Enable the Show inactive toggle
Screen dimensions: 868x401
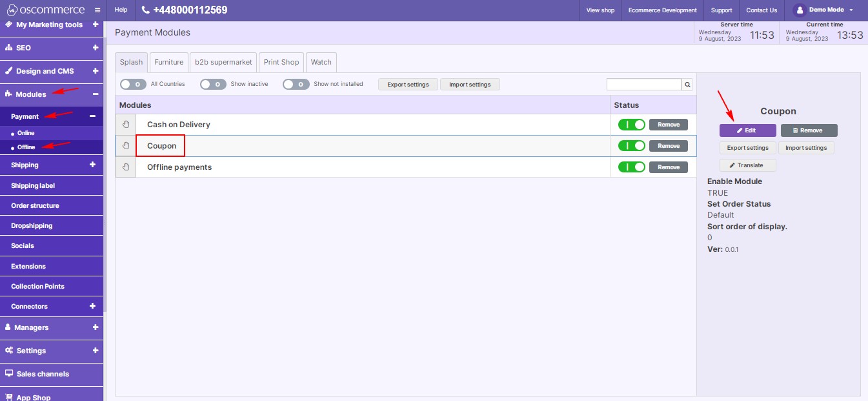click(213, 84)
